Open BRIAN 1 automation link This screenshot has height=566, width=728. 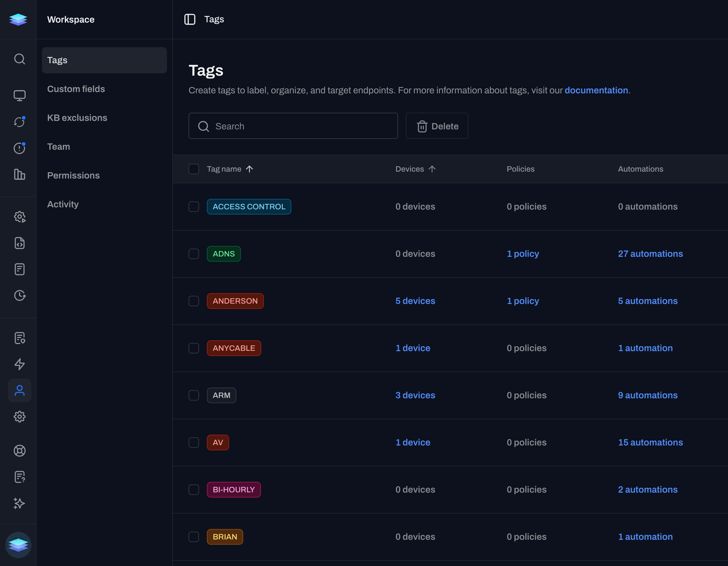[645, 537]
